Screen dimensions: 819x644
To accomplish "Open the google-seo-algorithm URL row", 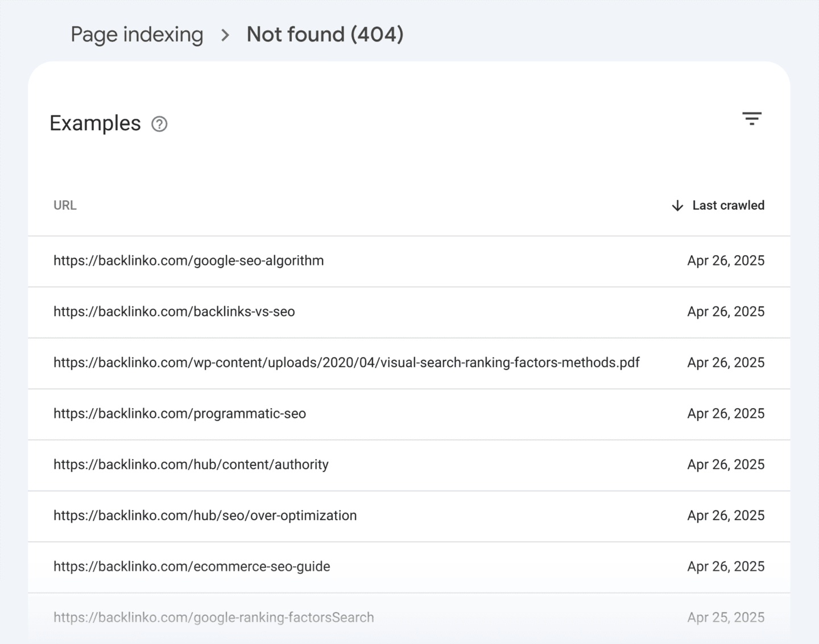I will point(188,261).
